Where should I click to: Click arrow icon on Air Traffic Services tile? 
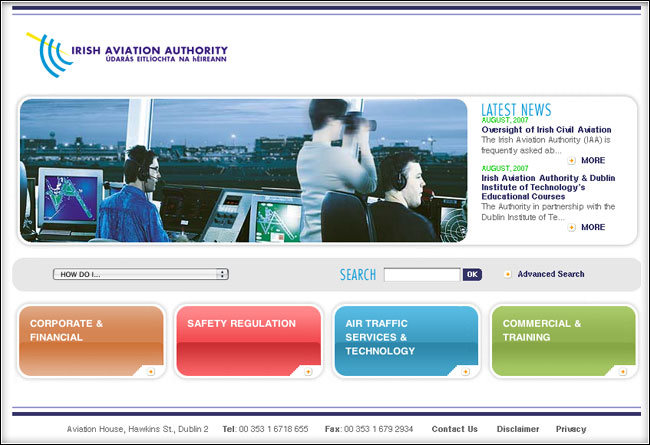466,372
